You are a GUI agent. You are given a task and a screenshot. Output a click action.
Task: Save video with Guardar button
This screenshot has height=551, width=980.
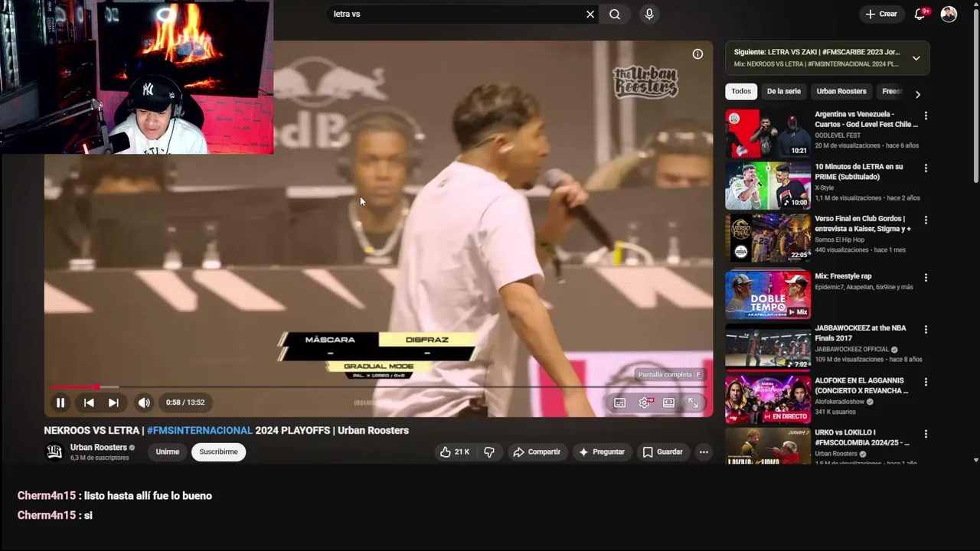[x=662, y=452]
